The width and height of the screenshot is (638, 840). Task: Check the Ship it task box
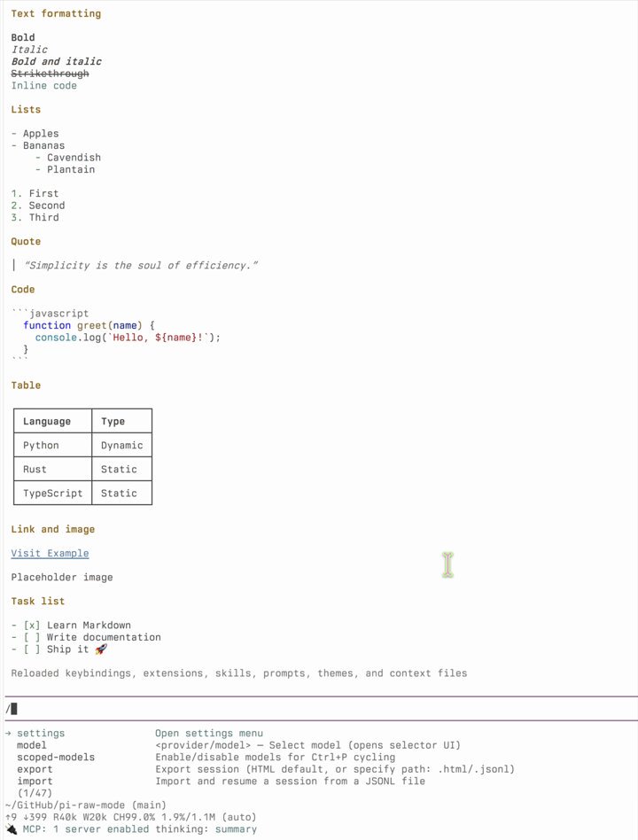[32, 649]
